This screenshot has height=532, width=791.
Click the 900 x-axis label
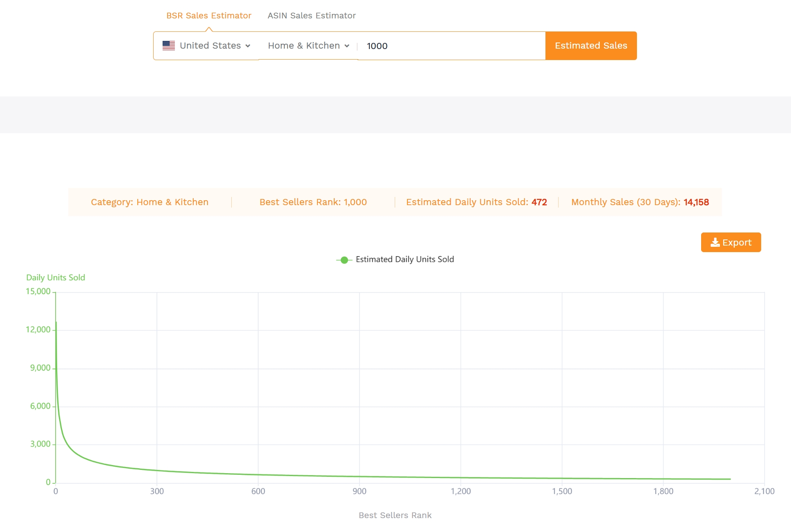360,491
